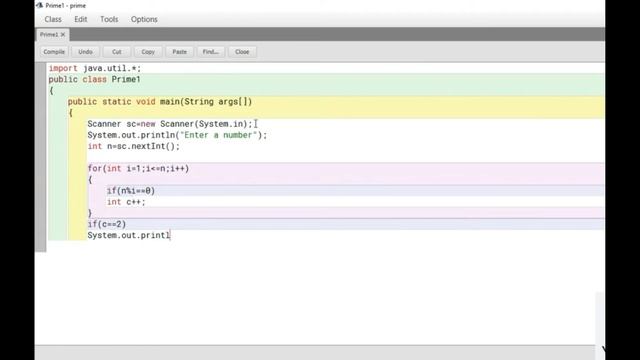Click the Close toolbar button
The width and height of the screenshot is (640, 360).
click(242, 52)
